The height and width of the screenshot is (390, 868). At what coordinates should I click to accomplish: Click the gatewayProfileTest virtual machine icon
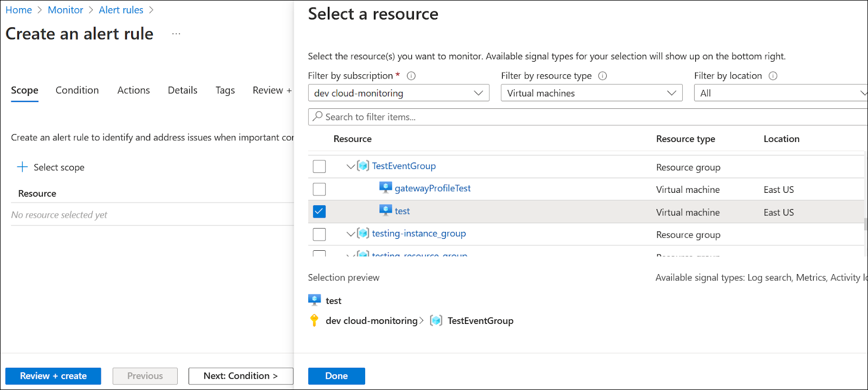tap(385, 188)
